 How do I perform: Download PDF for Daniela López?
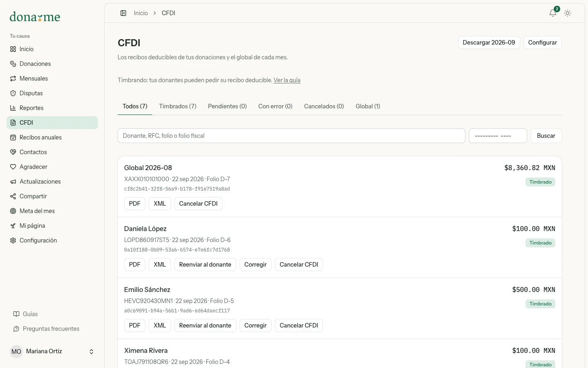(x=135, y=265)
